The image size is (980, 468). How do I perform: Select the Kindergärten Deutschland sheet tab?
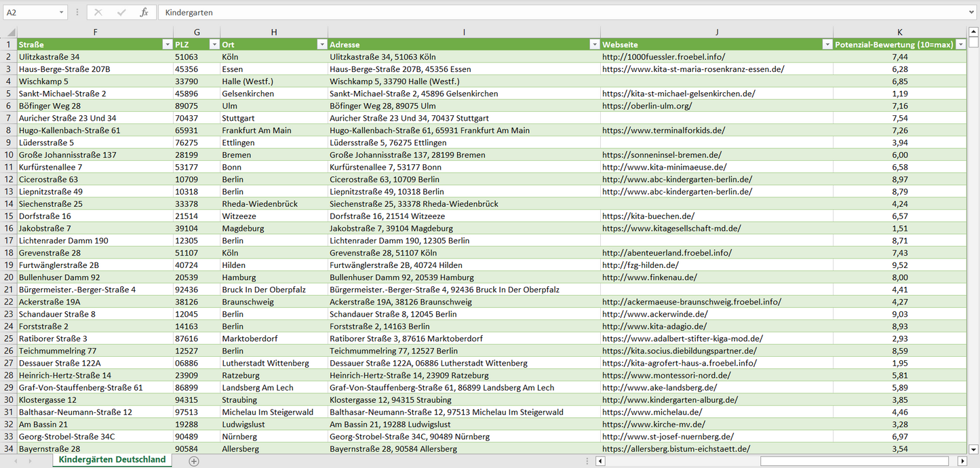click(112, 460)
